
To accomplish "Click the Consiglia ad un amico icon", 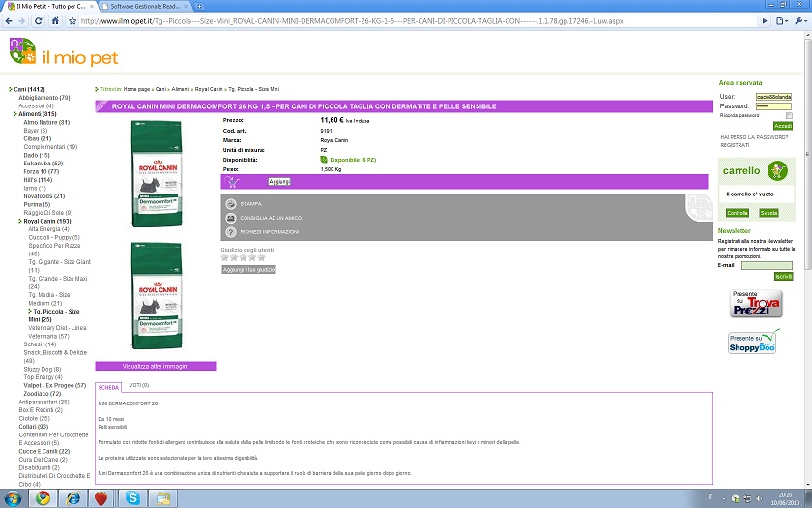I will tap(231, 219).
